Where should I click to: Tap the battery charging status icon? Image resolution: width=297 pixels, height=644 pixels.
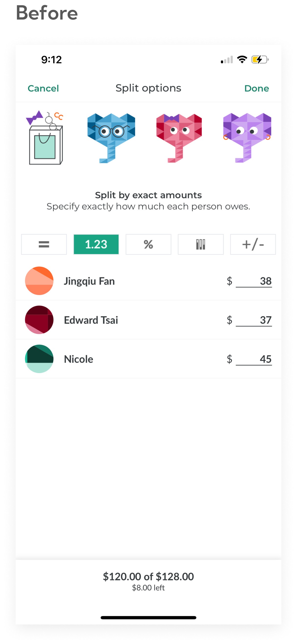click(260, 60)
